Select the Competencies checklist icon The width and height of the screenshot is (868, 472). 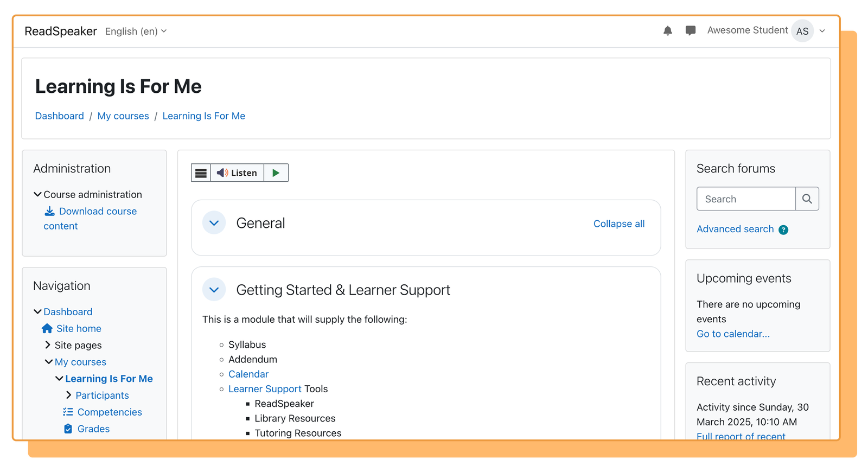pyautogui.click(x=67, y=412)
